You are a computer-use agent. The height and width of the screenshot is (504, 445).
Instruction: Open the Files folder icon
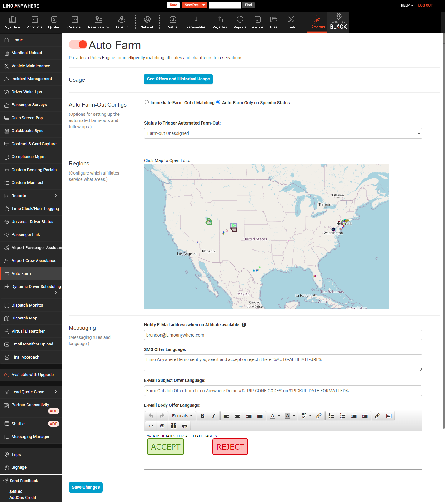tap(273, 19)
